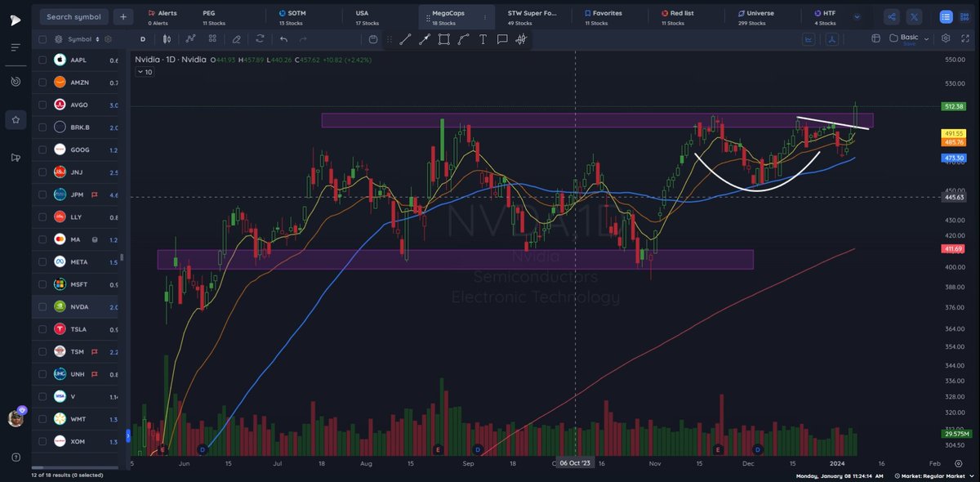Open the indicators line-graph icon in chart toolbar
The image size is (980, 482).
(x=190, y=38)
